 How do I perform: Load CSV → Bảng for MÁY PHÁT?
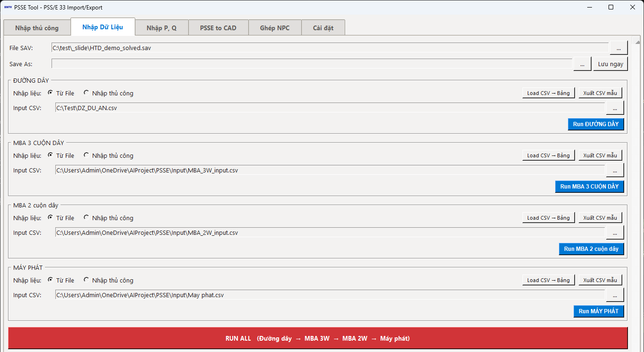pyautogui.click(x=548, y=280)
